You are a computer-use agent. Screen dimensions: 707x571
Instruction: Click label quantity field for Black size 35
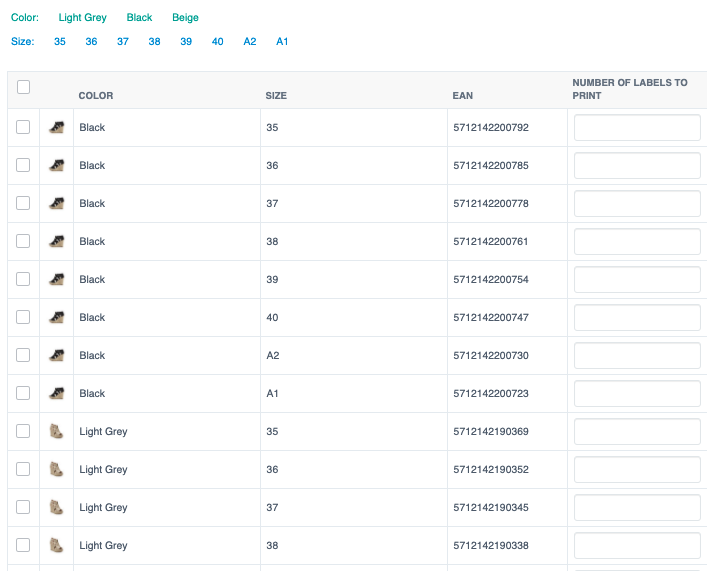(637, 128)
